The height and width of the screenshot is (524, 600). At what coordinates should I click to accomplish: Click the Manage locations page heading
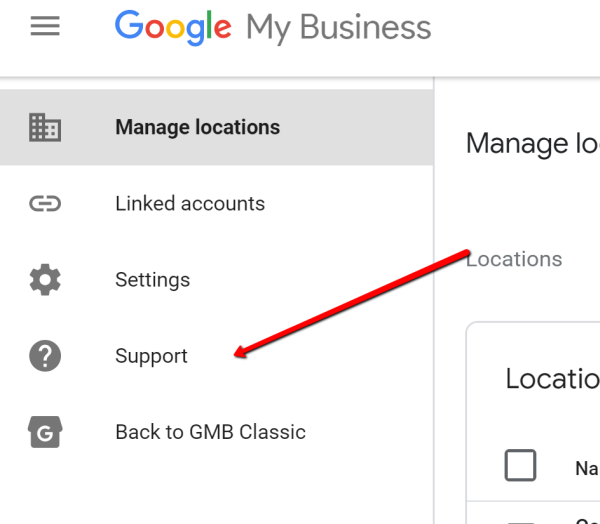coord(533,144)
